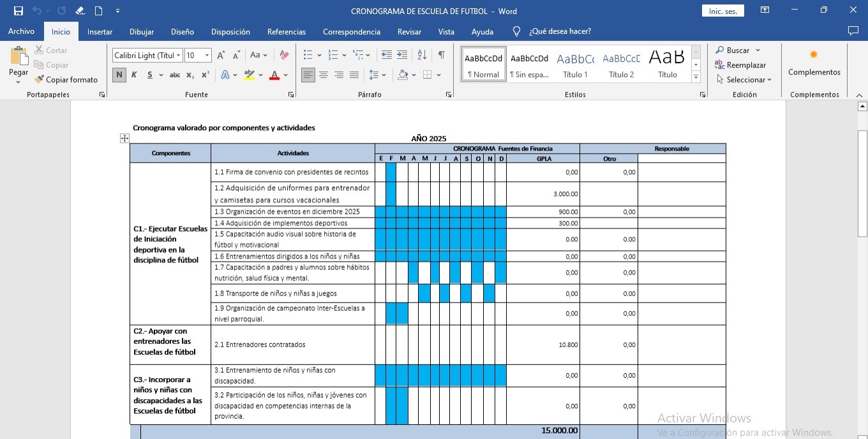Select the table move handle

(124, 138)
